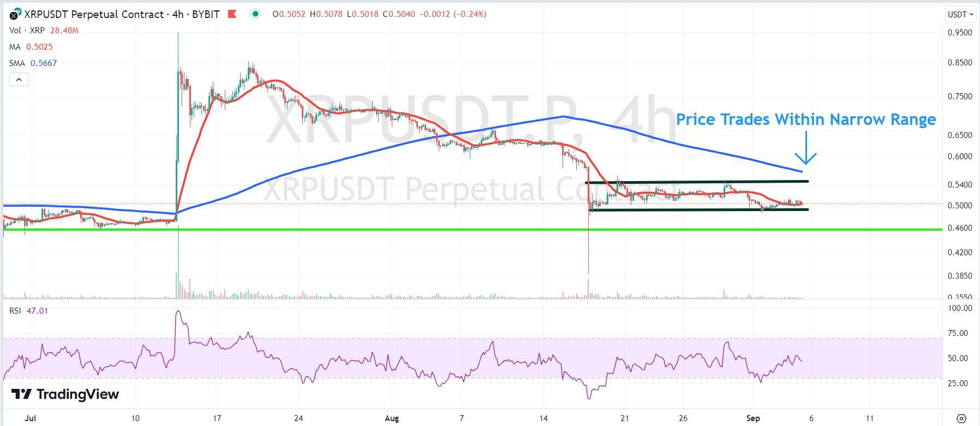Click the low price value L0.5018
The image size is (980, 426).
coord(362,14)
